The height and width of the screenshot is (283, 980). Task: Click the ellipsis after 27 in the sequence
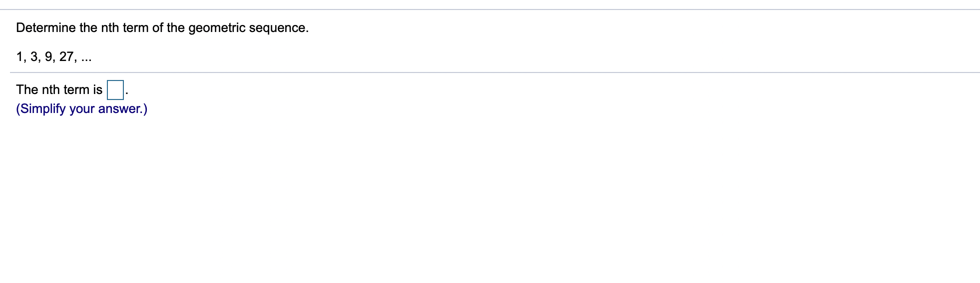point(86,59)
